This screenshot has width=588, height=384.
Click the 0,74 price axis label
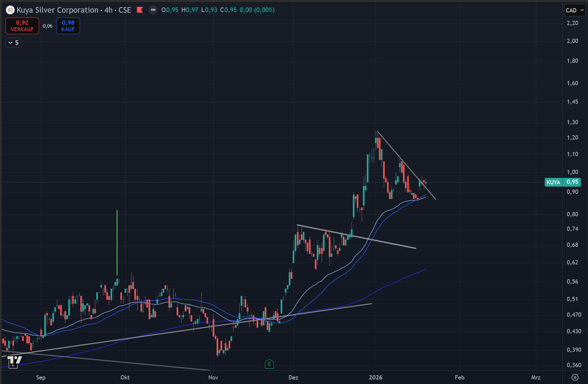[572, 229]
